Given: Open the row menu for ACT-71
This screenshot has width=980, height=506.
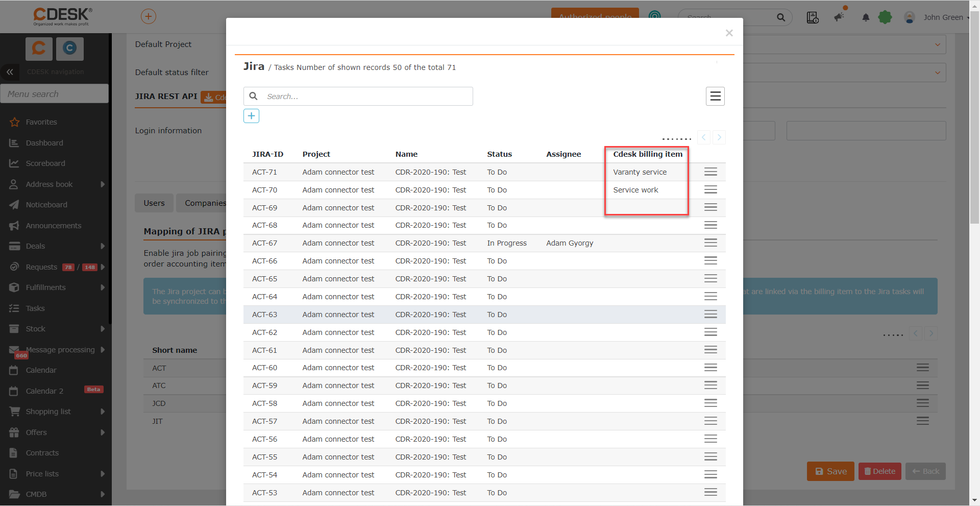Looking at the screenshot, I should point(710,172).
